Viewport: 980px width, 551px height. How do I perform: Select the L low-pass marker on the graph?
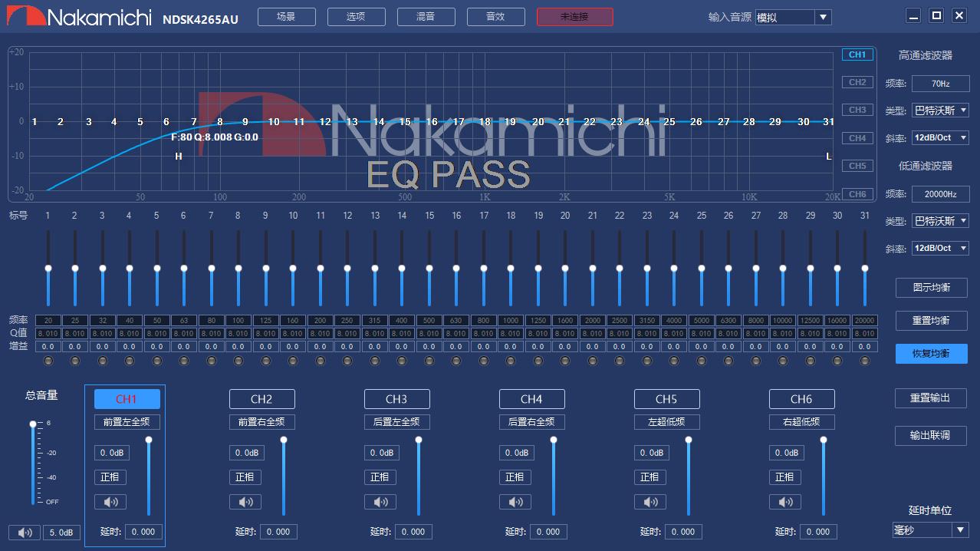pos(829,157)
